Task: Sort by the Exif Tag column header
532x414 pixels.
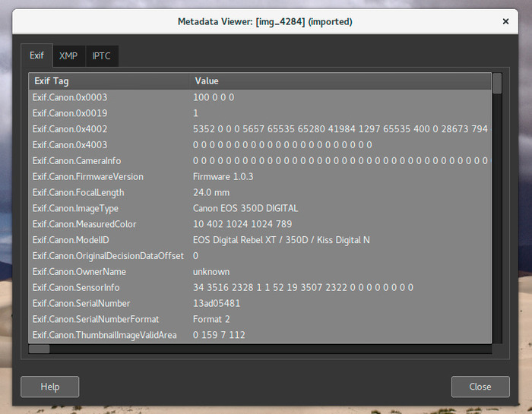Action: 109,81
